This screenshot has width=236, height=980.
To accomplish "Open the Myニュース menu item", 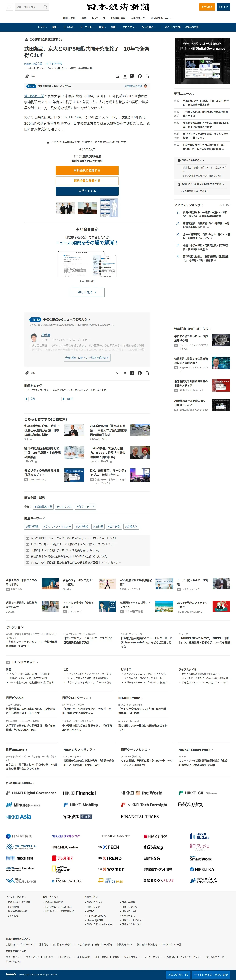I will pyautogui.click(x=99, y=18).
